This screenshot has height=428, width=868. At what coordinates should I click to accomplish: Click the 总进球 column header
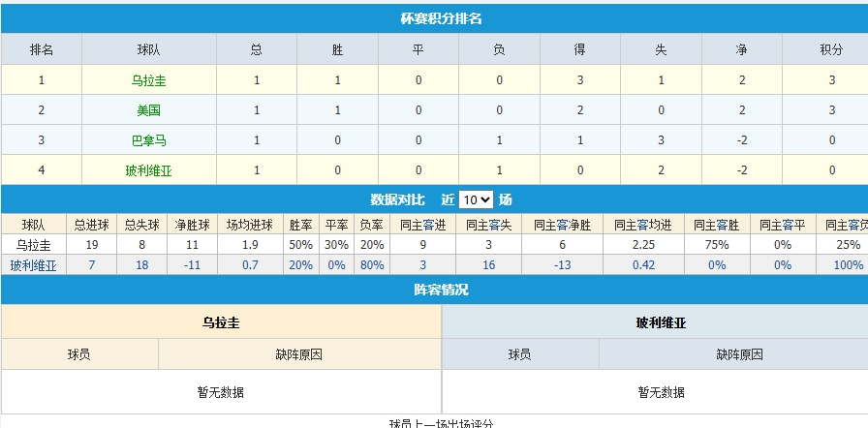pos(92,225)
